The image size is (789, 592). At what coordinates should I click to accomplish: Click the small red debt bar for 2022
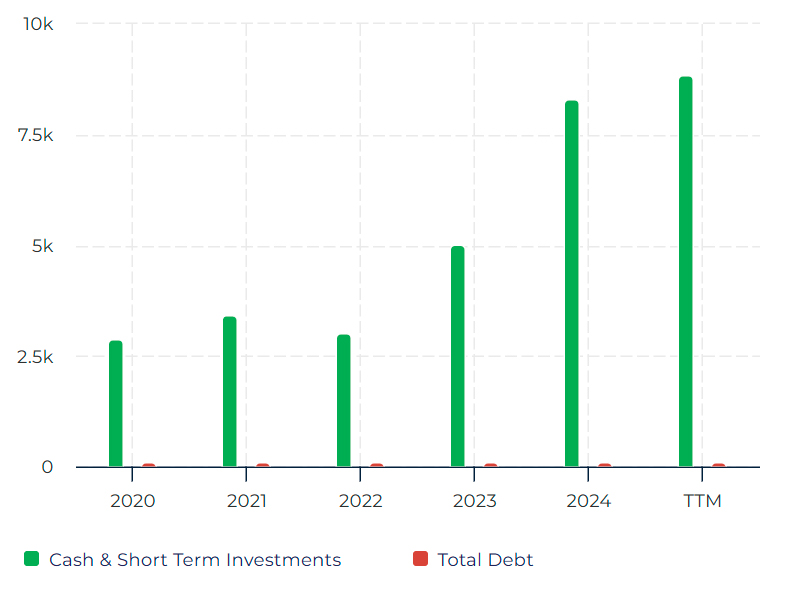click(377, 465)
